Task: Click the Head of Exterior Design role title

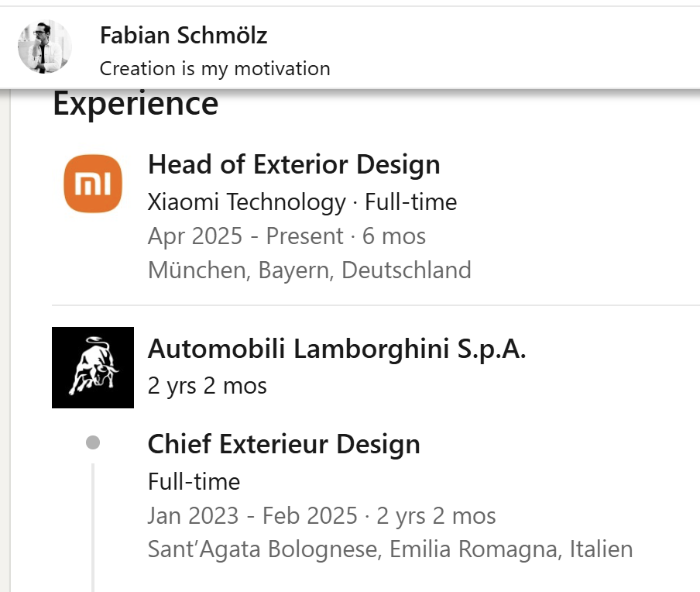Action: (x=293, y=165)
